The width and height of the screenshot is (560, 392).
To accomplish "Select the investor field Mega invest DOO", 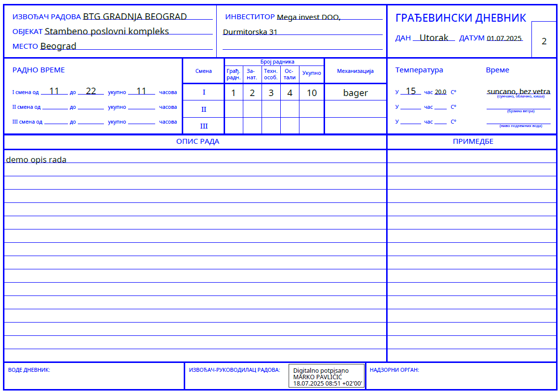I will [x=308, y=17].
